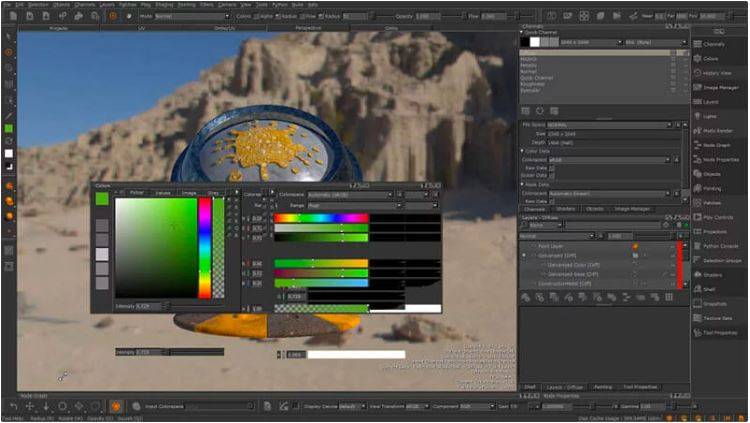The image size is (750, 423).
Task: Open the Snapshots palette
Action: (x=714, y=303)
